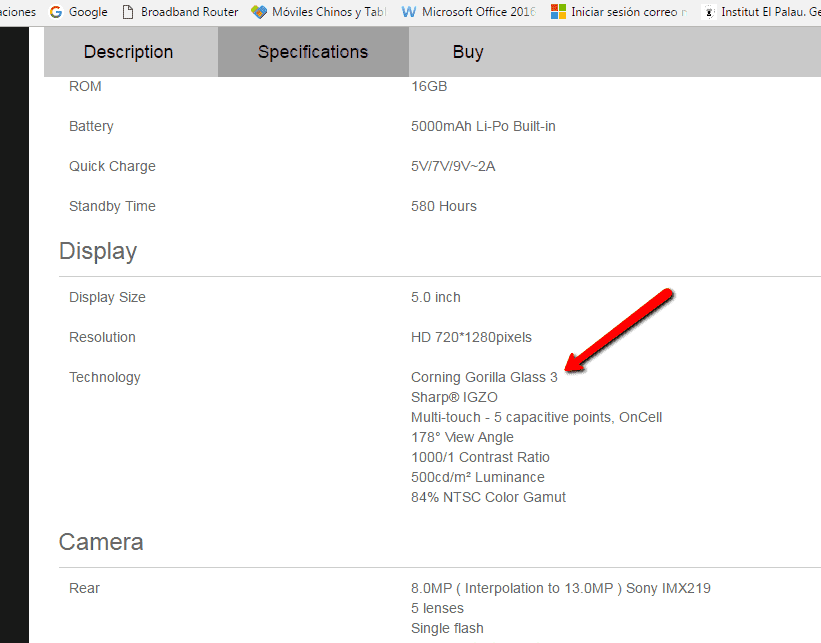821x643 pixels.
Task: Click the Quick Charge label
Action: coord(112,167)
